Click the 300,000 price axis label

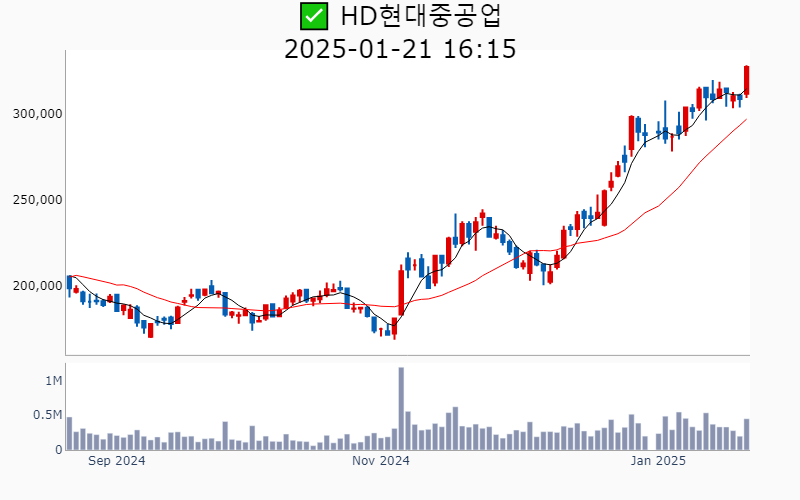pos(37,114)
